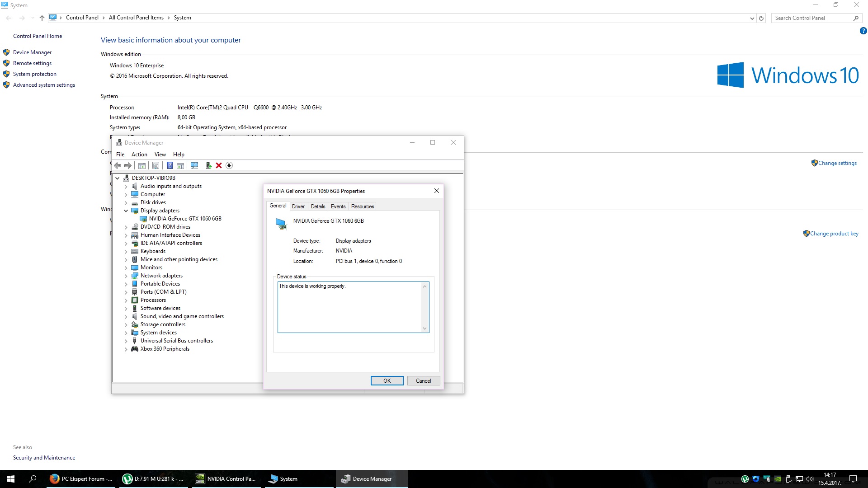Expand Sound, video and game controllers

click(126, 316)
